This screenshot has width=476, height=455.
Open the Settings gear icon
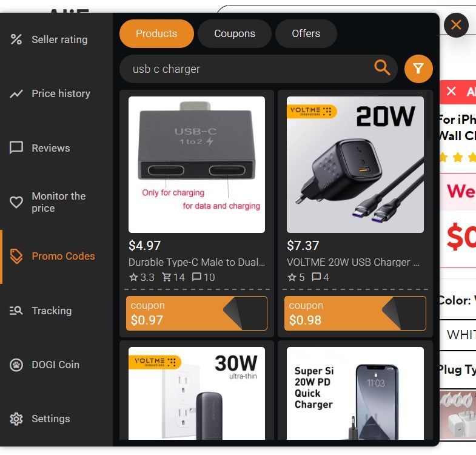coord(16,419)
